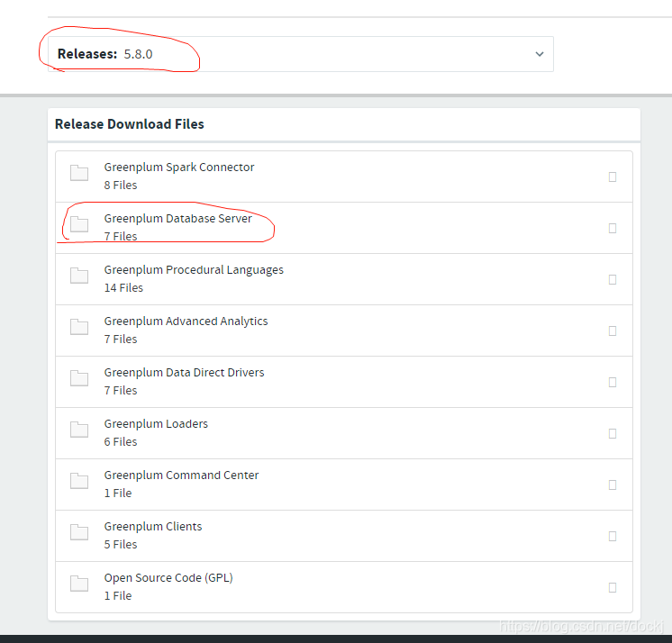
Task: Tick the checkbox for Greenplum Spark Connector
Action: pyautogui.click(x=613, y=177)
